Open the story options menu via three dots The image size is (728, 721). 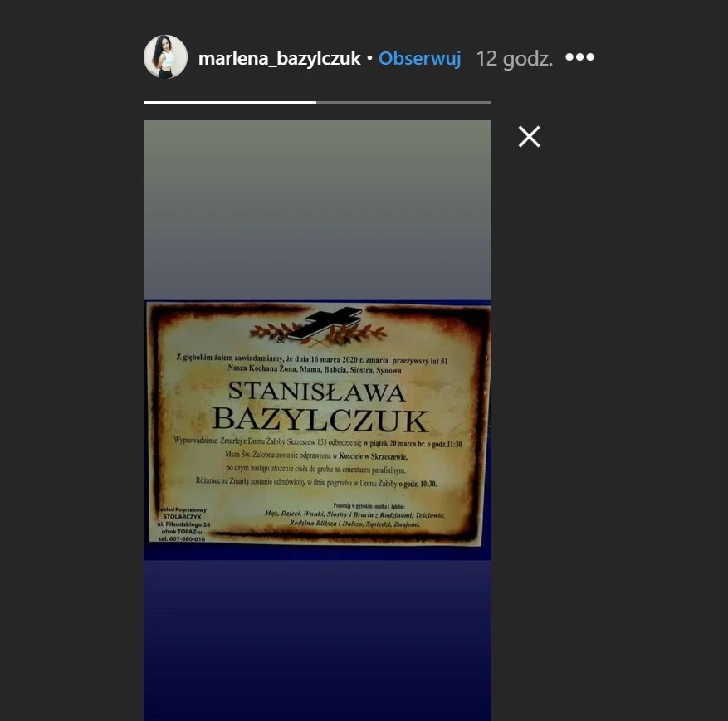click(x=579, y=57)
